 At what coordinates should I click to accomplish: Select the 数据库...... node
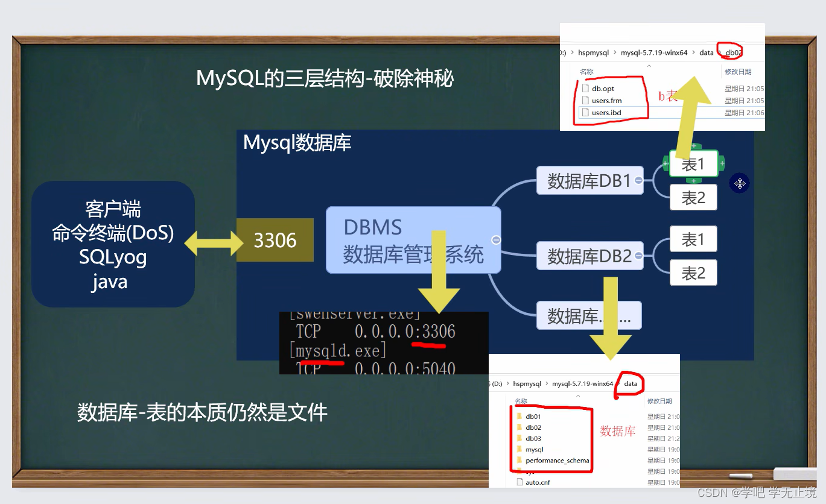pyautogui.click(x=589, y=315)
